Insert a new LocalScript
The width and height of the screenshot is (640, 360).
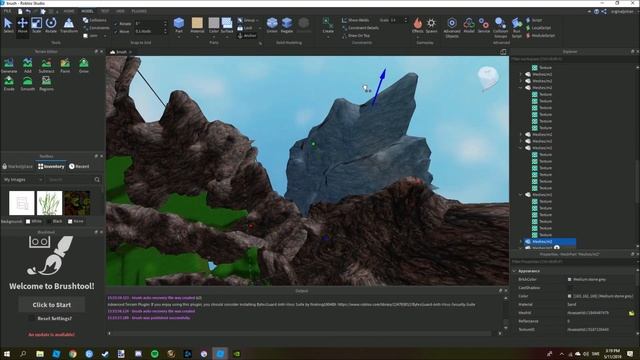[x=538, y=28]
